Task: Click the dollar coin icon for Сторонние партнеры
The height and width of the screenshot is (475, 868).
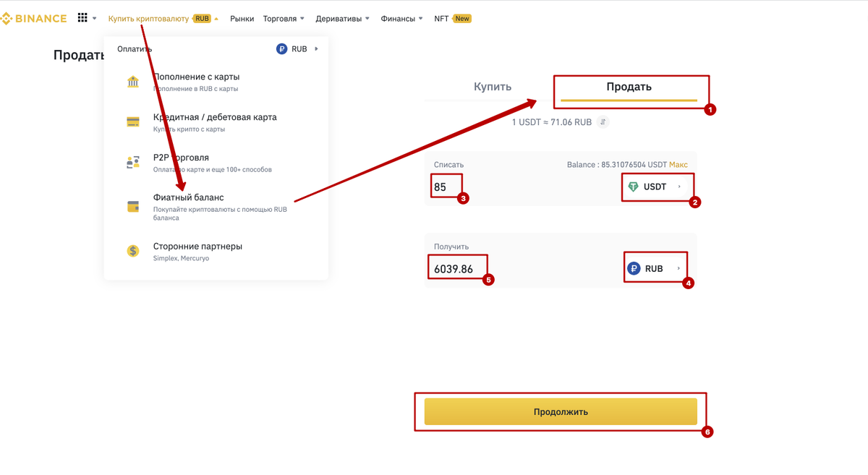Action: click(x=133, y=251)
